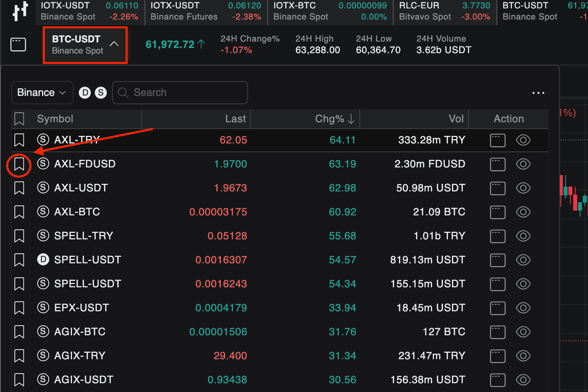Open AXL-USDT in chart window icon

click(x=498, y=189)
